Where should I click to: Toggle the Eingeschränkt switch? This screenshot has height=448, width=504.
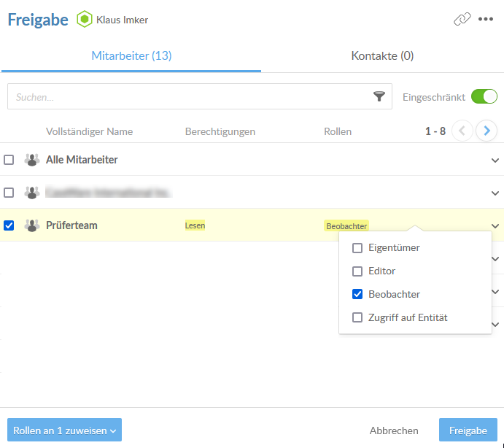[484, 97]
